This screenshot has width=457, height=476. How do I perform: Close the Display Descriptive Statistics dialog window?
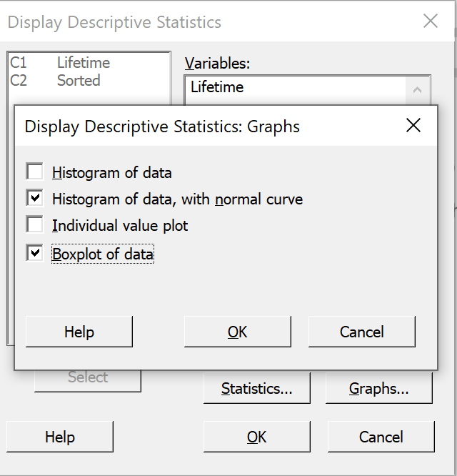[x=431, y=21]
